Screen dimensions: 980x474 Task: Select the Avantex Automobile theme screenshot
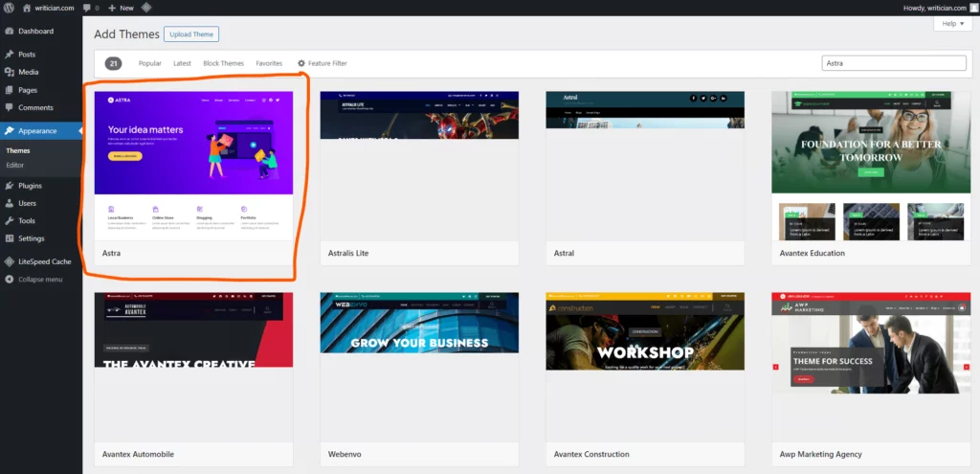click(193, 367)
